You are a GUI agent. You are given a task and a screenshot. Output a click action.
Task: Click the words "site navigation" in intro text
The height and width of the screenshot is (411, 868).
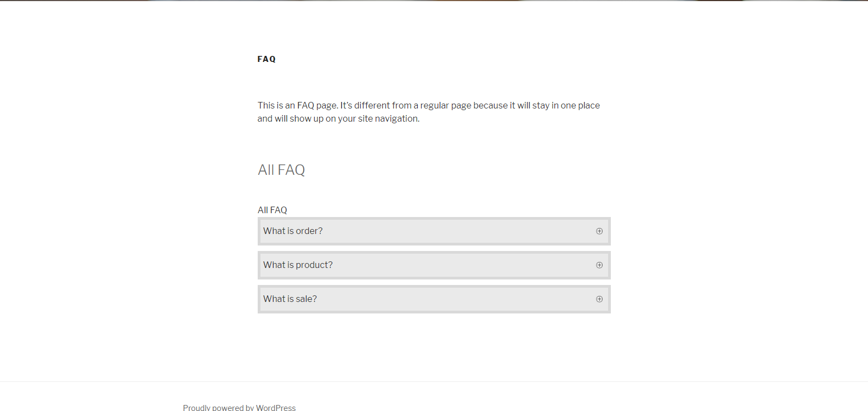pos(388,119)
